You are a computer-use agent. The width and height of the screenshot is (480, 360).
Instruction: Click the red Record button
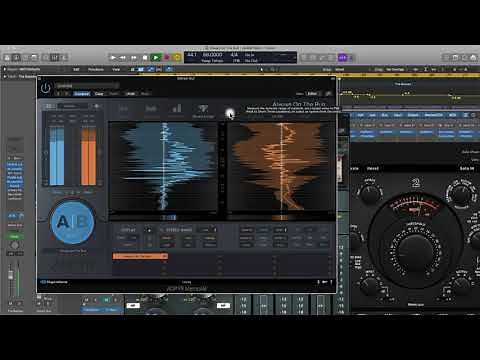167,58
